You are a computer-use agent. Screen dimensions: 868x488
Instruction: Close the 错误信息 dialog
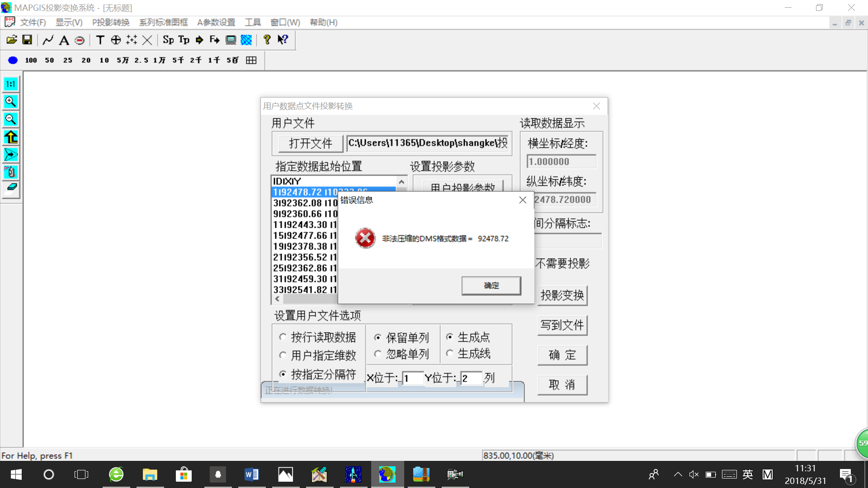tap(523, 200)
